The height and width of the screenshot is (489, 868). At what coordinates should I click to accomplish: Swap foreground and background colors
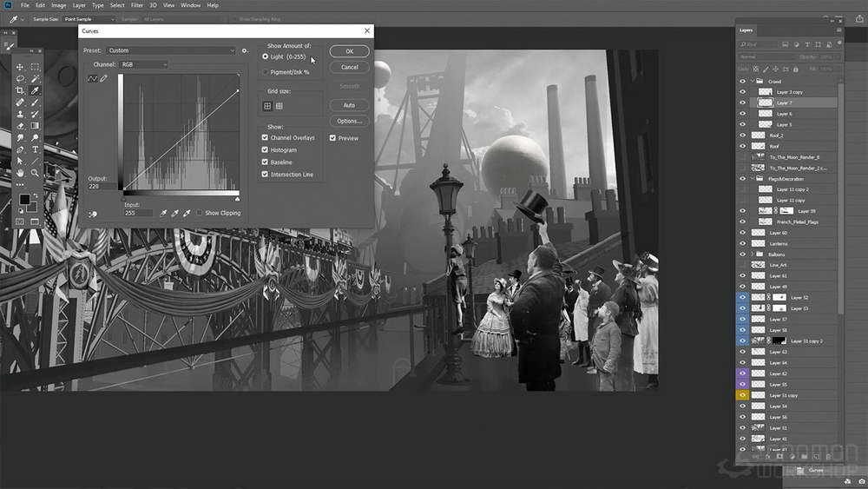pos(36,195)
